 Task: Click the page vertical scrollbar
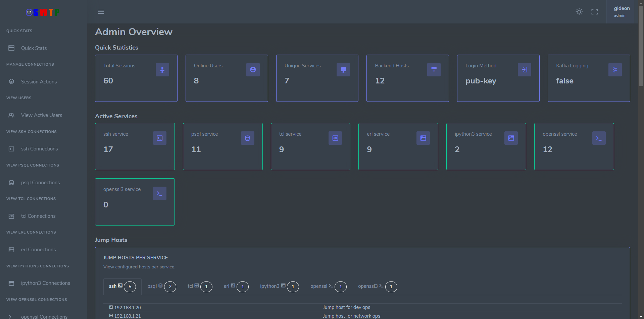[x=641, y=47]
